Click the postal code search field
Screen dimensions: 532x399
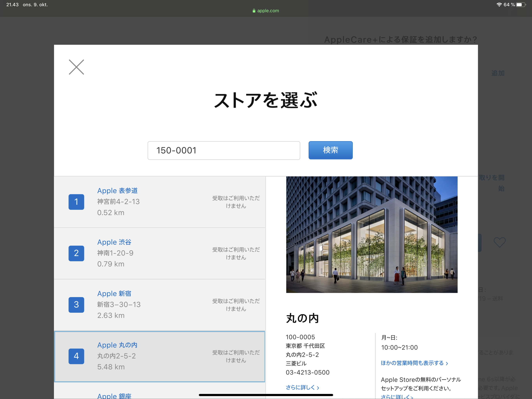224,150
